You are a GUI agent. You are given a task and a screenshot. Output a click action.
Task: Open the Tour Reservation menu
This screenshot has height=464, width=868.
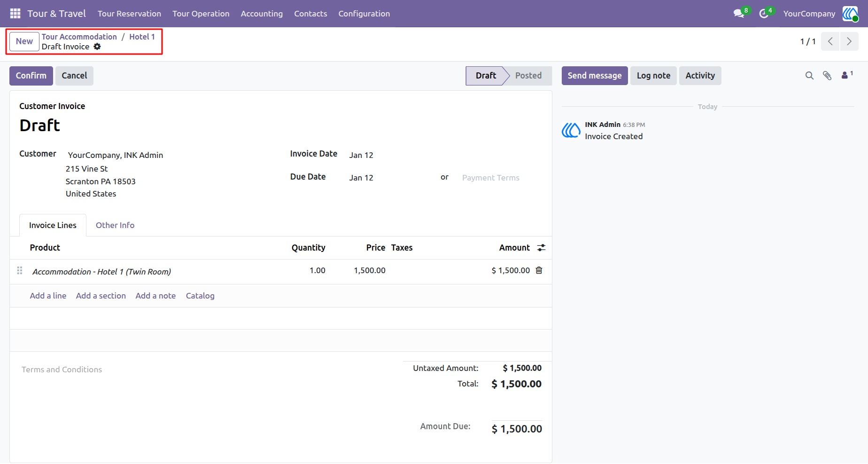pyautogui.click(x=129, y=14)
